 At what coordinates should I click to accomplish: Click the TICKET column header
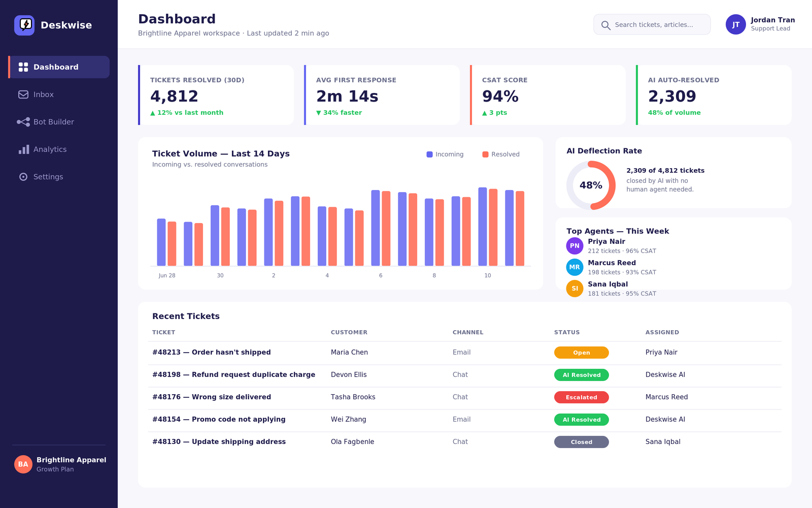[163, 332]
